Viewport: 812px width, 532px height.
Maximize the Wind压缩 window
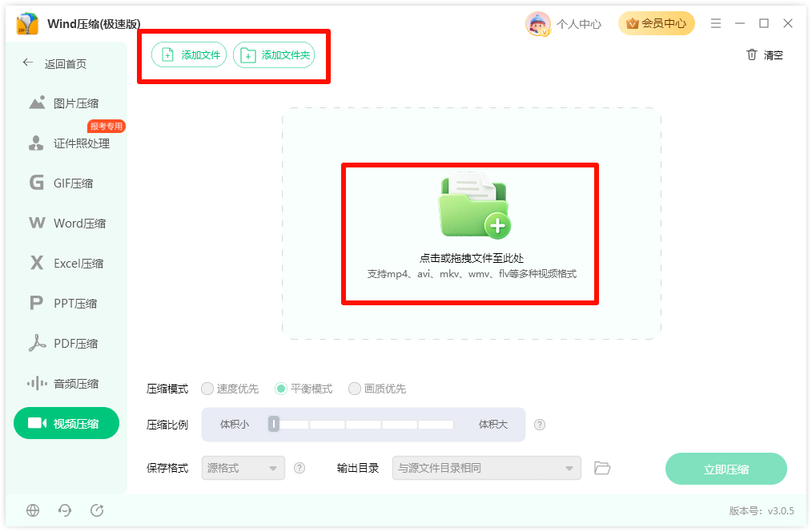(764, 23)
